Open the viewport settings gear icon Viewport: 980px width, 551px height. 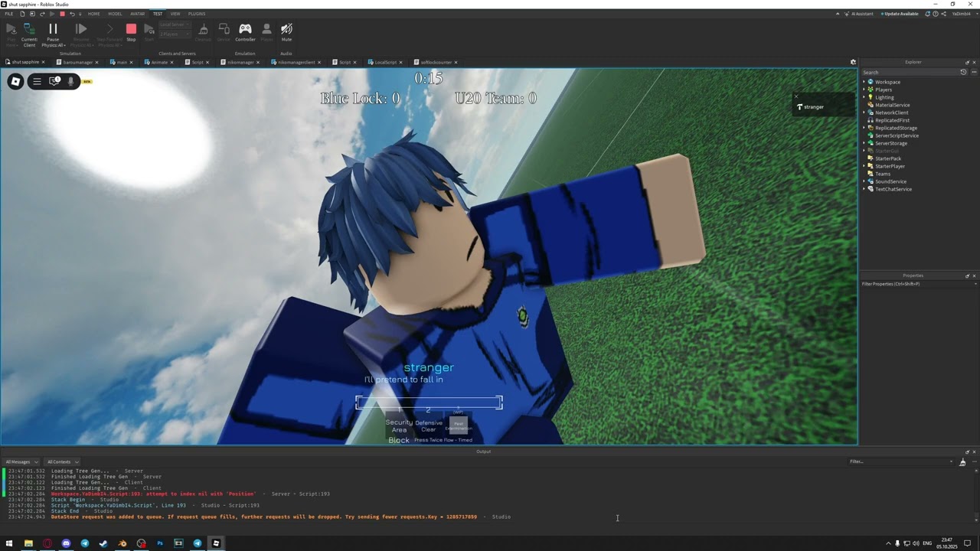[853, 62]
